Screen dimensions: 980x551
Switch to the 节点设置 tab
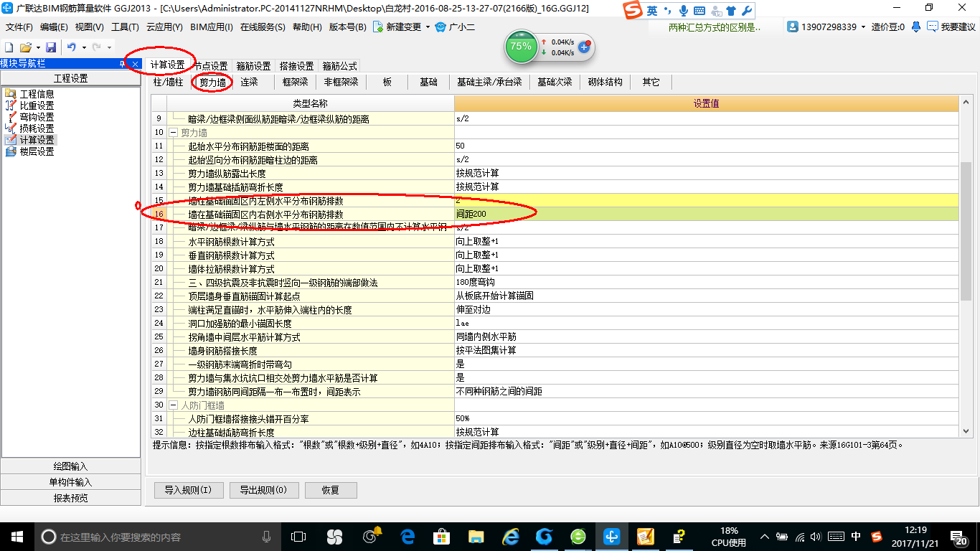point(211,66)
